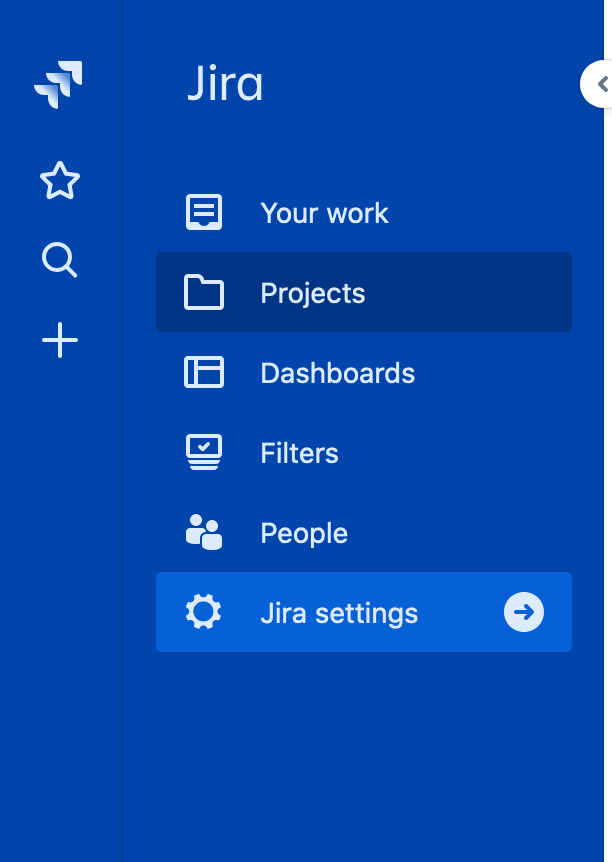Open the search magnifier icon

click(59, 259)
